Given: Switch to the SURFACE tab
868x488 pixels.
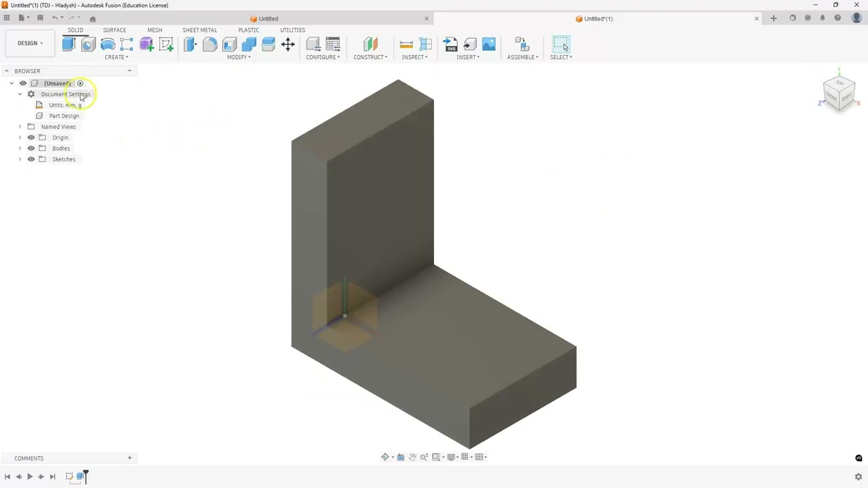Looking at the screenshot, I should (x=114, y=30).
